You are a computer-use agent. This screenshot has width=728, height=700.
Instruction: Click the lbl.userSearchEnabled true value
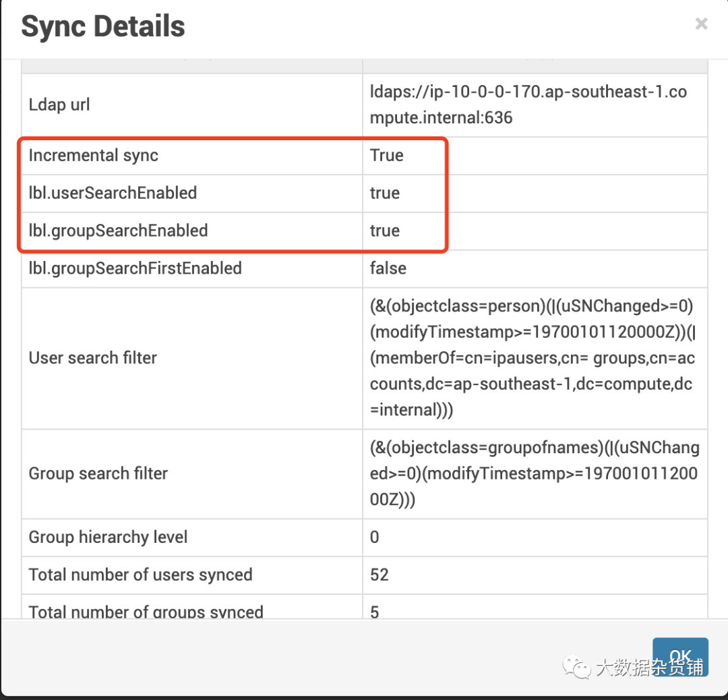(x=385, y=193)
